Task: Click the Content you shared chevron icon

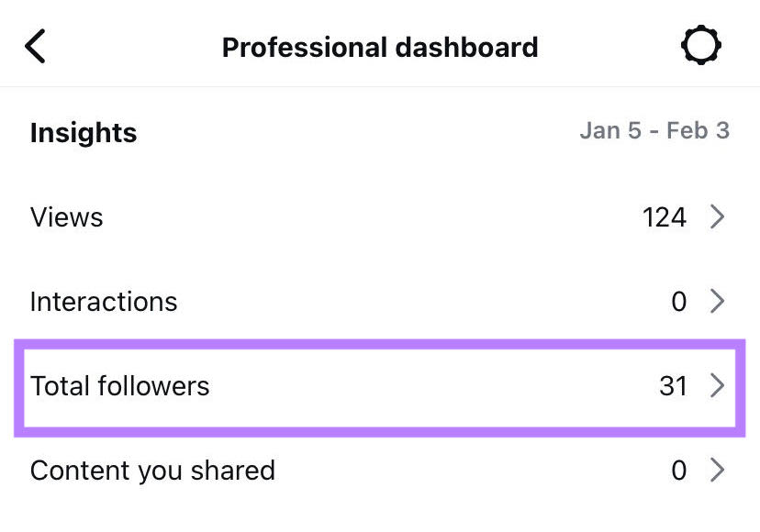Action: (720, 471)
